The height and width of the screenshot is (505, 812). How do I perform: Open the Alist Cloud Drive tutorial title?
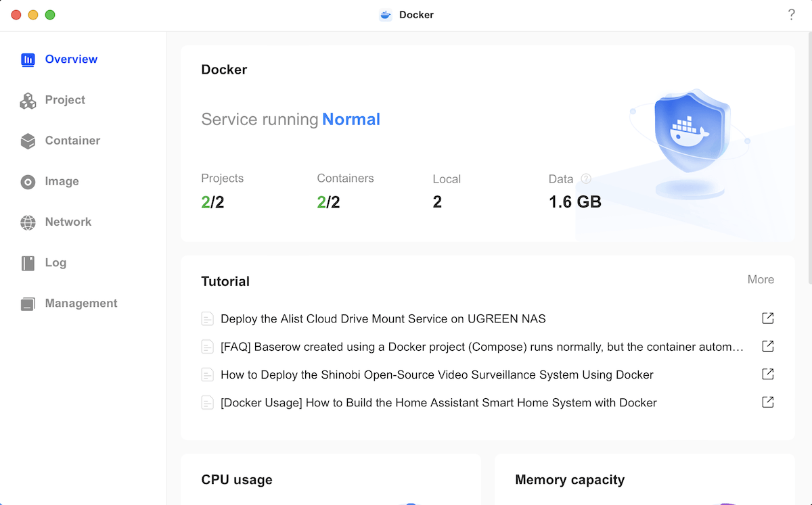383,319
